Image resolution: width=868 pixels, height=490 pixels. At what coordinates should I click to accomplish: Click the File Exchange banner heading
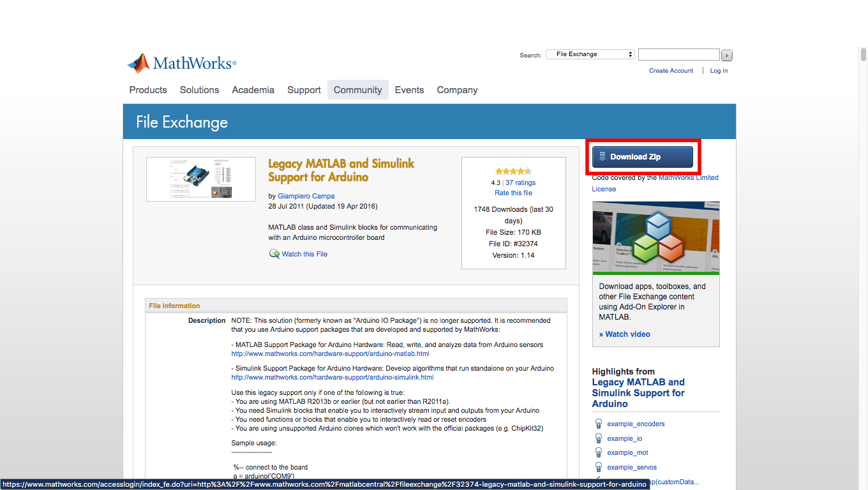pos(182,122)
